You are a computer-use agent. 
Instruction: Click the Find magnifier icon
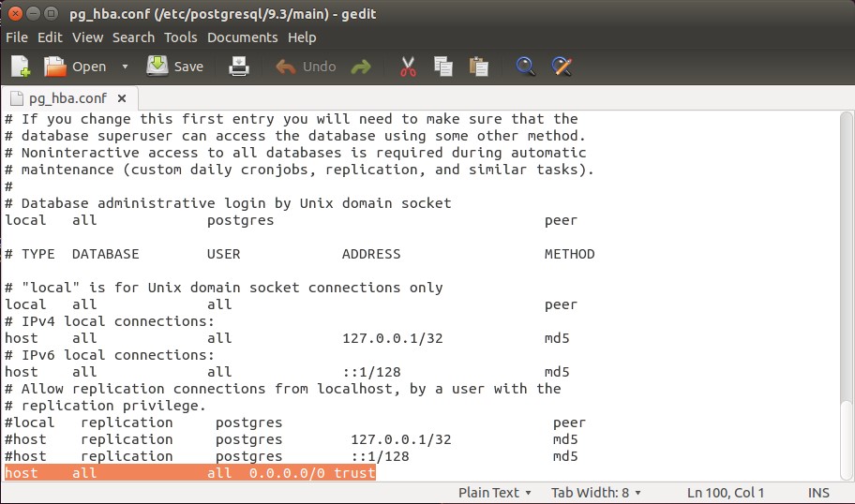(x=525, y=67)
